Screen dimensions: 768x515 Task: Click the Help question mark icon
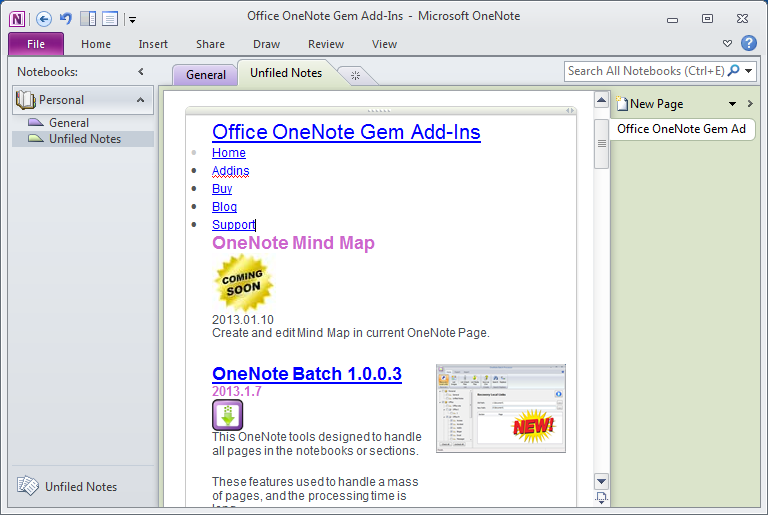tap(748, 43)
